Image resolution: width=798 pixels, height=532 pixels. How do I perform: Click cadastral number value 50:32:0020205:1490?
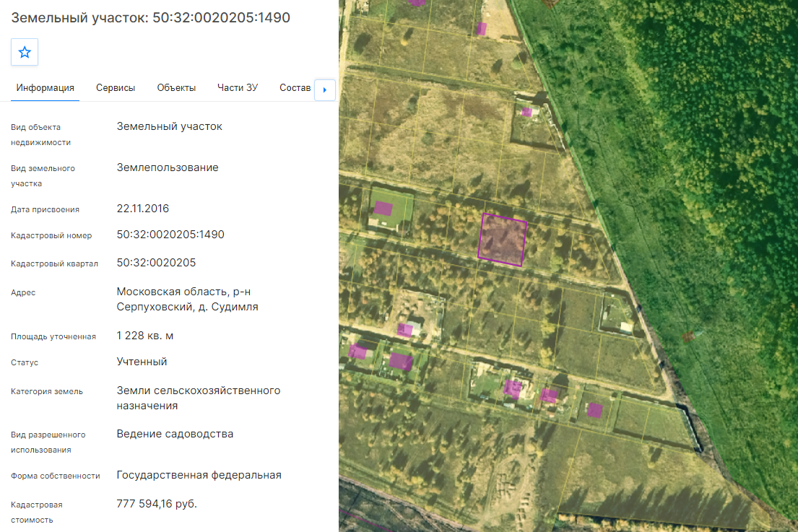point(170,235)
